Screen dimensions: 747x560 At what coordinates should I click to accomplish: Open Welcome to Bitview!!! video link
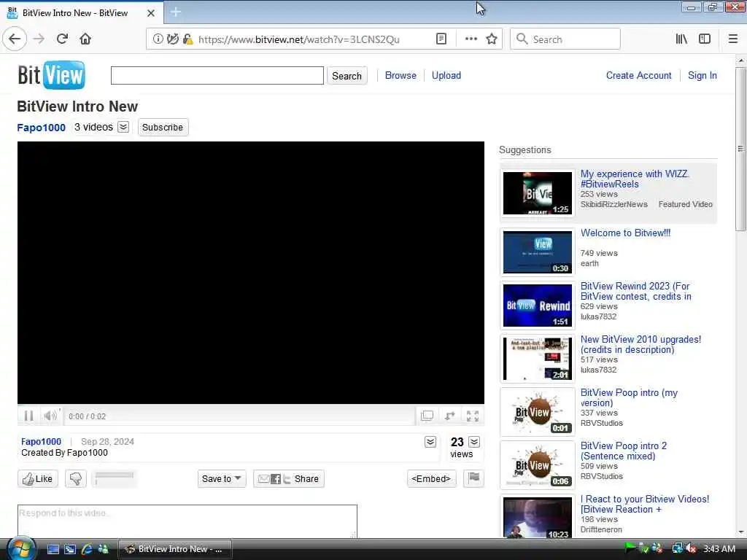coord(625,233)
